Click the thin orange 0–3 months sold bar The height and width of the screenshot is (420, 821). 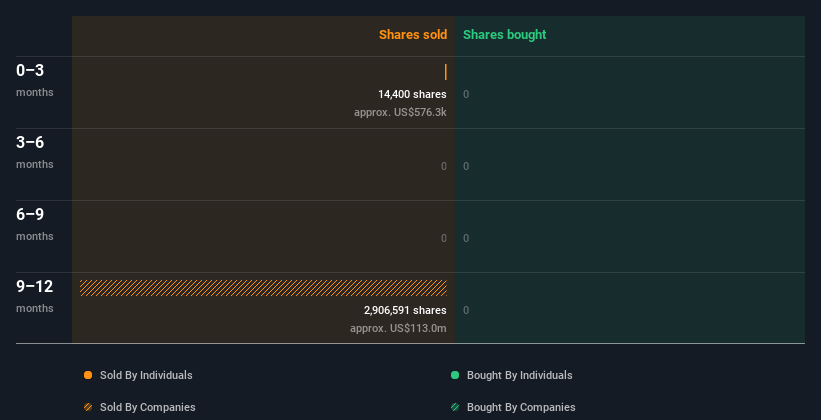coord(446,72)
